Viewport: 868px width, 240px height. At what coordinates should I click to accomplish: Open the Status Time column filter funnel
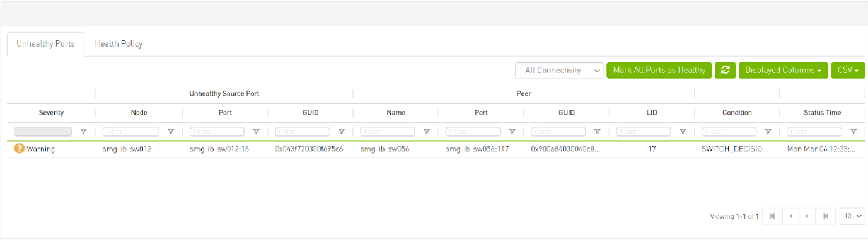pos(854,132)
